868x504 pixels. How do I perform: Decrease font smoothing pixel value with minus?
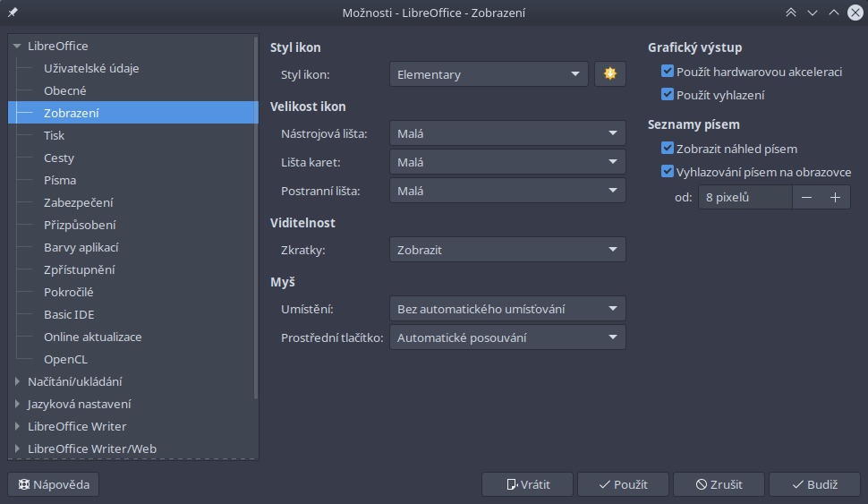(806, 197)
